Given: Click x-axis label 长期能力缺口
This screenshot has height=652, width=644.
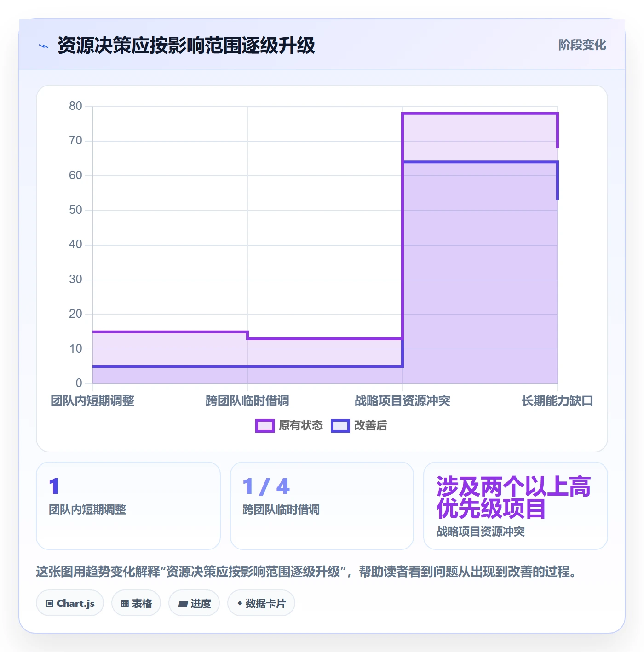Looking at the screenshot, I should point(558,401).
